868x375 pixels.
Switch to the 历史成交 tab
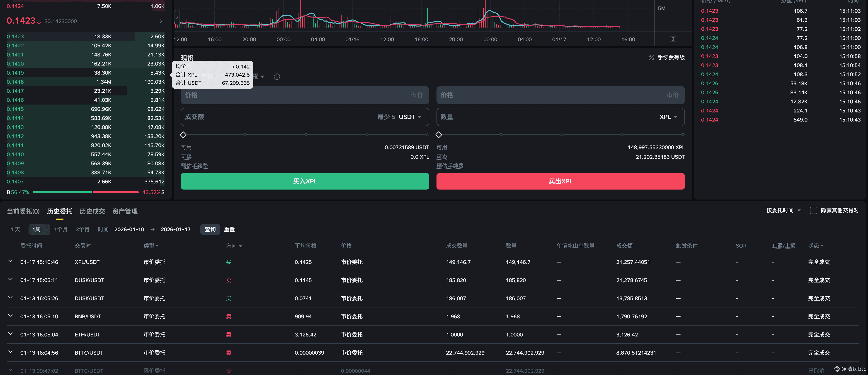(x=92, y=212)
